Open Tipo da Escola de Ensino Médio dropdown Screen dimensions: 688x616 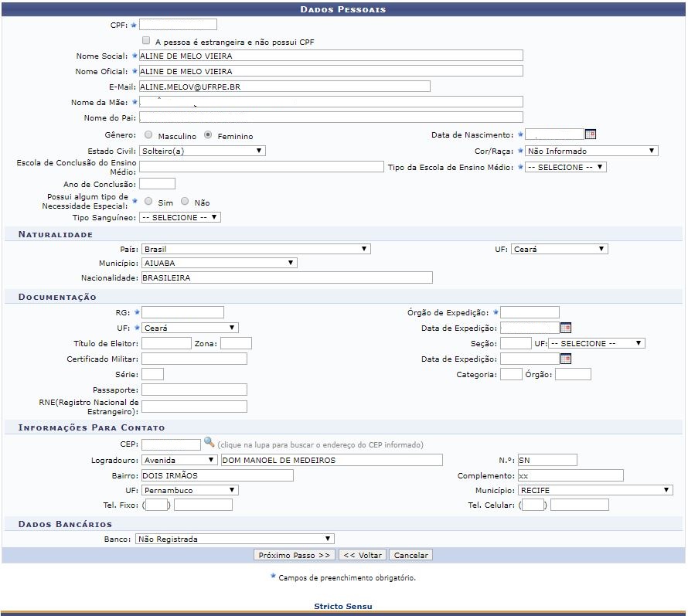point(566,167)
